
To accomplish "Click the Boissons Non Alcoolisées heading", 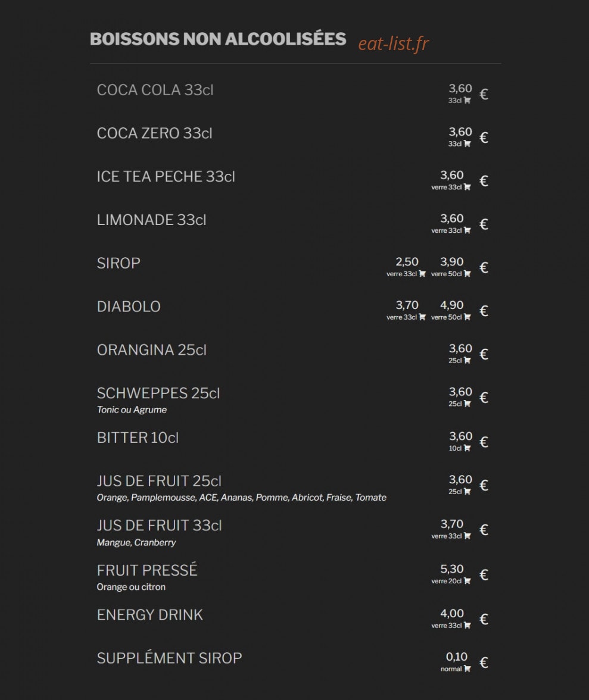I will point(218,39).
